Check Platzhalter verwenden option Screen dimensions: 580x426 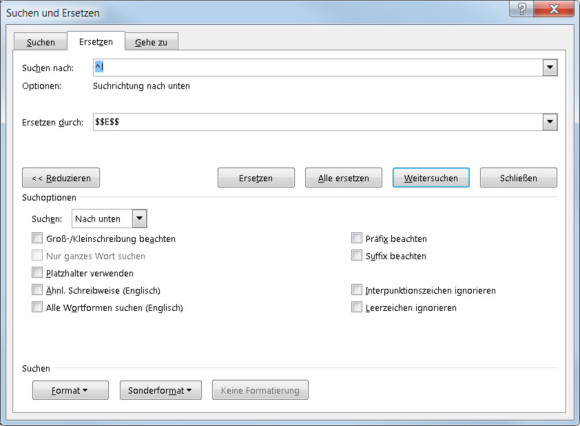point(37,273)
